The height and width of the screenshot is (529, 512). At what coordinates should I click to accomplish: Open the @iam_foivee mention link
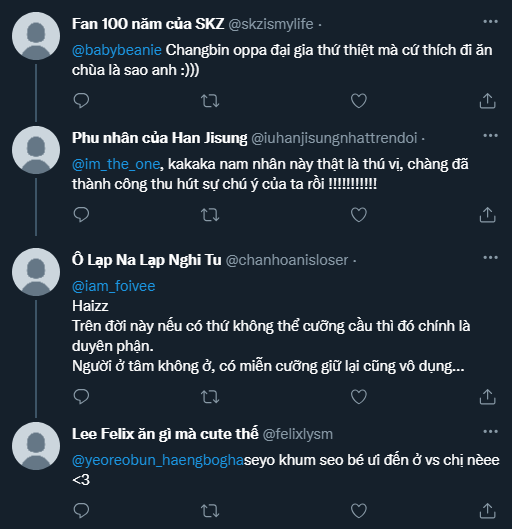click(114, 286)
